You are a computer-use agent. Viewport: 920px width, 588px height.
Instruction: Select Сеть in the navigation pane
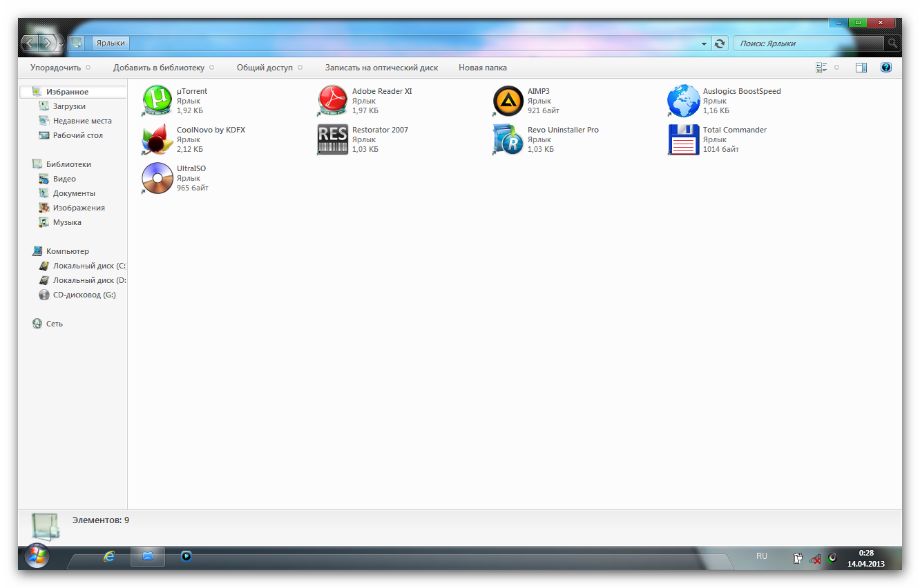pyautogui.click(x=55, y=324)
